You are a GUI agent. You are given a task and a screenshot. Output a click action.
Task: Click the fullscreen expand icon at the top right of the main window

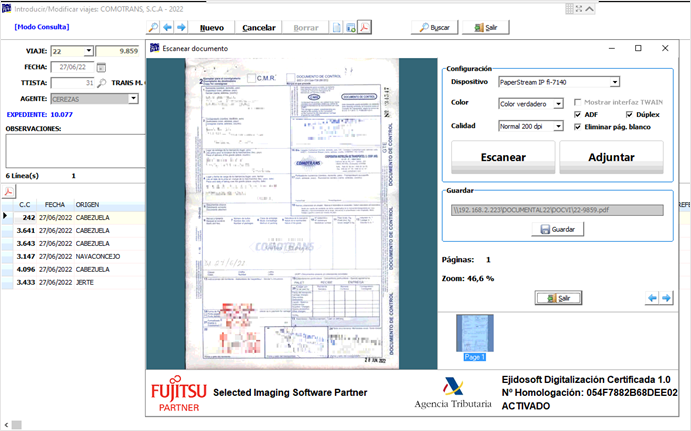coord(579,9)
